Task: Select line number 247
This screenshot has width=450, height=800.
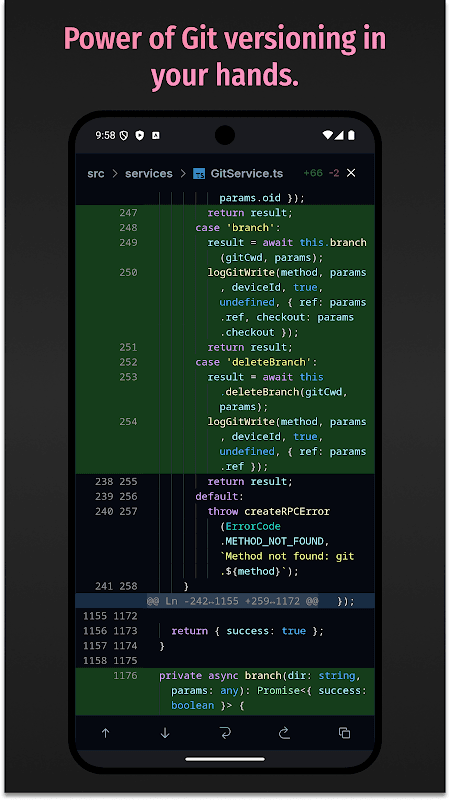Action: point(128,213)
